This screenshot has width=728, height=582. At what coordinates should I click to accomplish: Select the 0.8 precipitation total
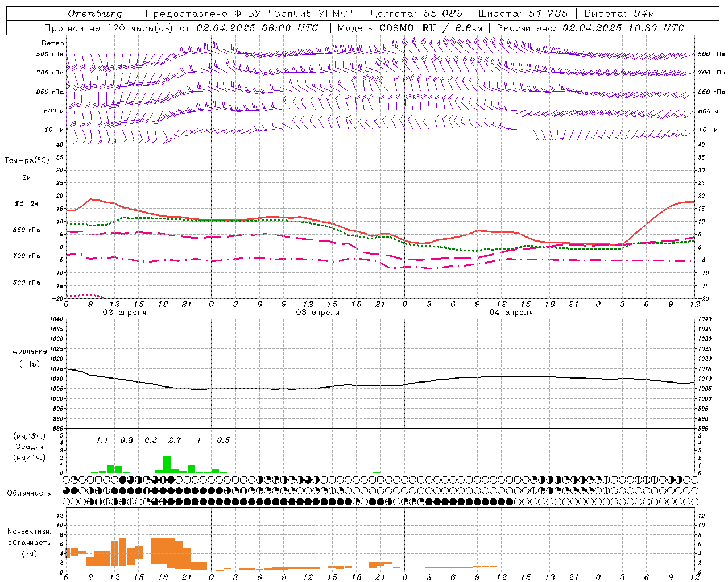point(126,440)
